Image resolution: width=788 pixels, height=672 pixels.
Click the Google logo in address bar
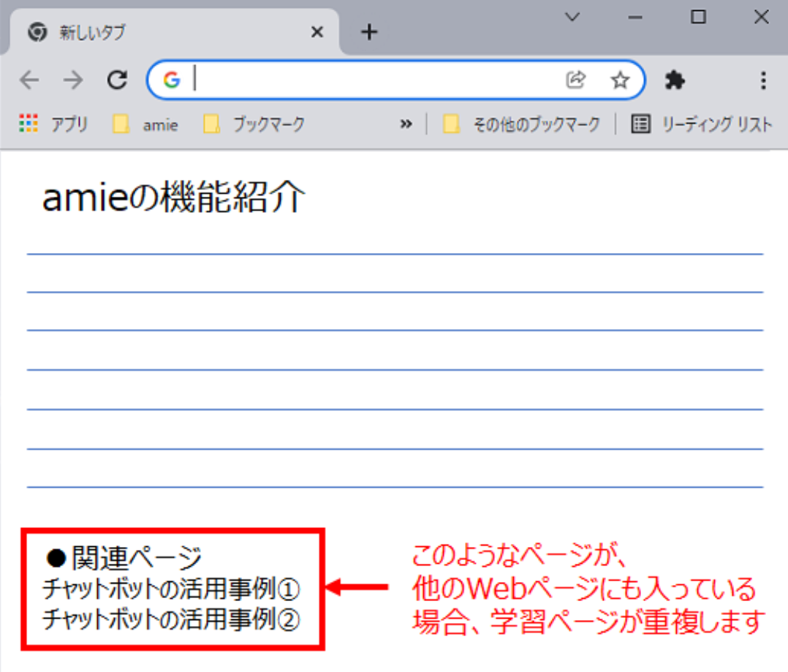coord(172,80)
